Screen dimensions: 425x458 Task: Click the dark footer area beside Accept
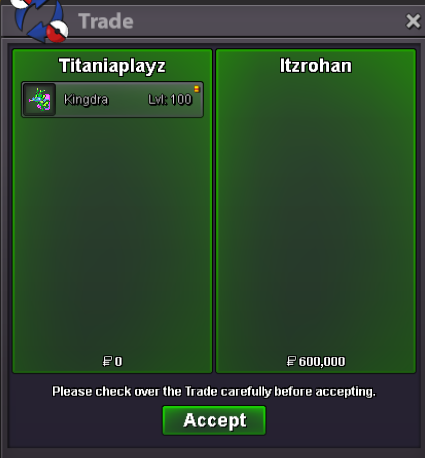[340, 421]
